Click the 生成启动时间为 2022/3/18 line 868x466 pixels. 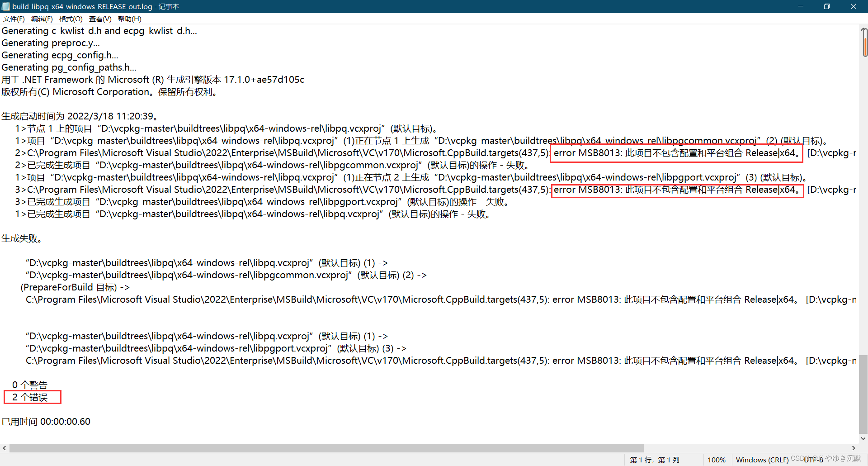click(x=80, y=116)
